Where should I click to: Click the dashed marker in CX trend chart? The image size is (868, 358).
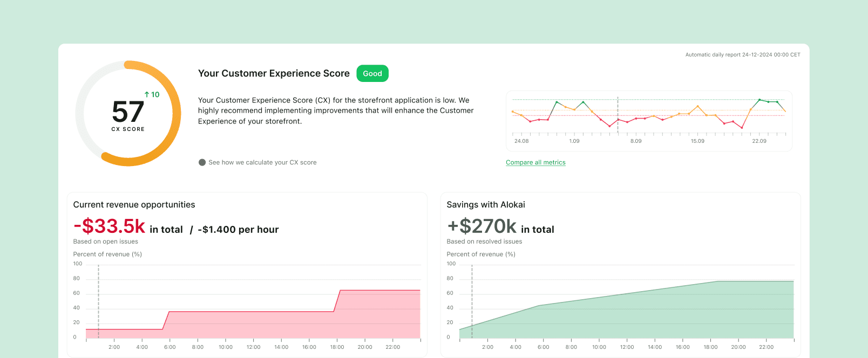pos(618,115)
